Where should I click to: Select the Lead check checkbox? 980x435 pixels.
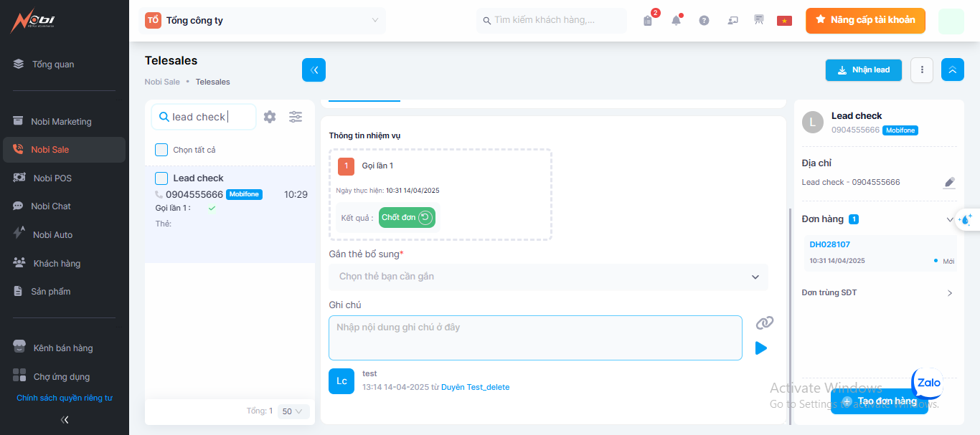pos(161,178)
